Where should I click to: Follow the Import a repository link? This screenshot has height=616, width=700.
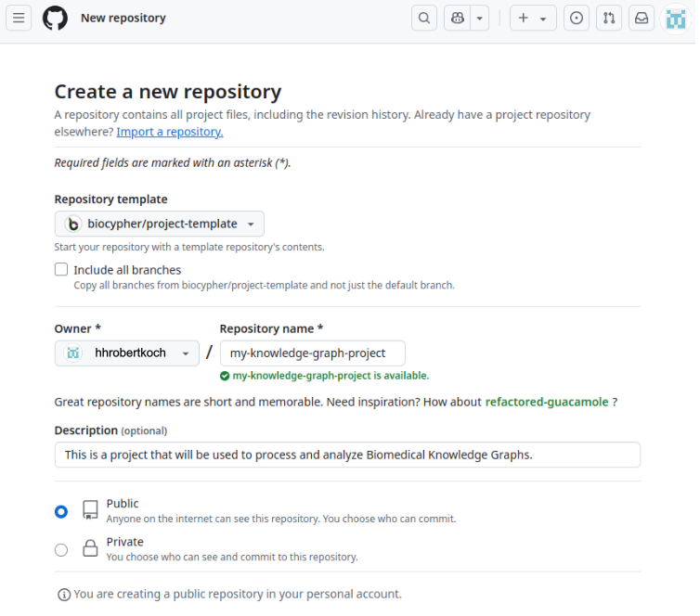tap(170, 132)
